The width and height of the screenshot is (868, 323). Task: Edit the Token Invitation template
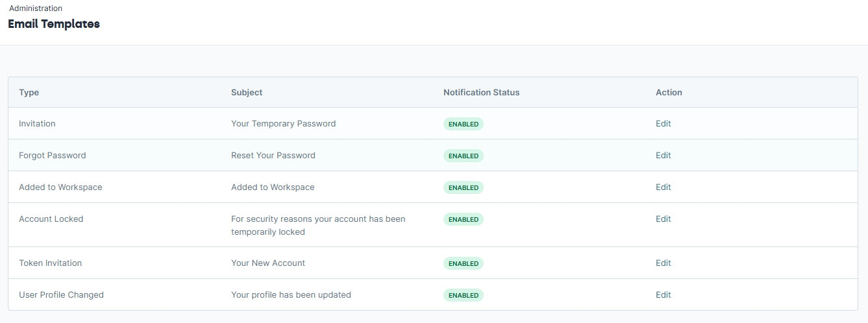[663, 263]
